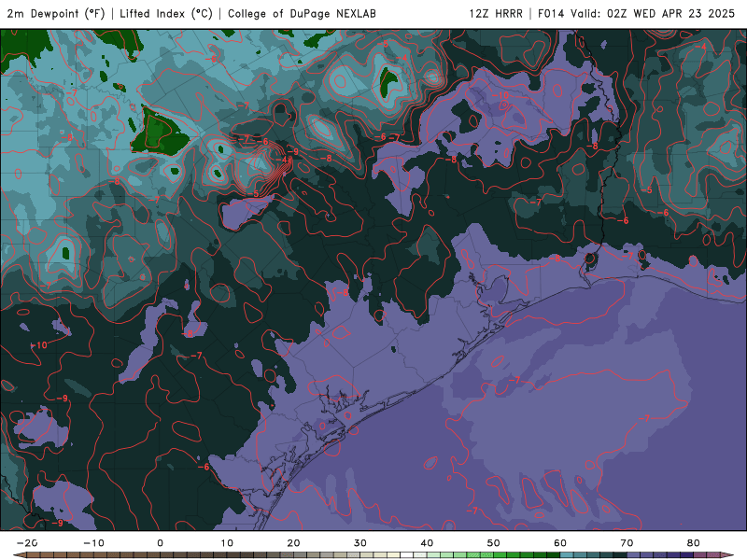Click the 60 label on the color scale

[x=560, y=543]
